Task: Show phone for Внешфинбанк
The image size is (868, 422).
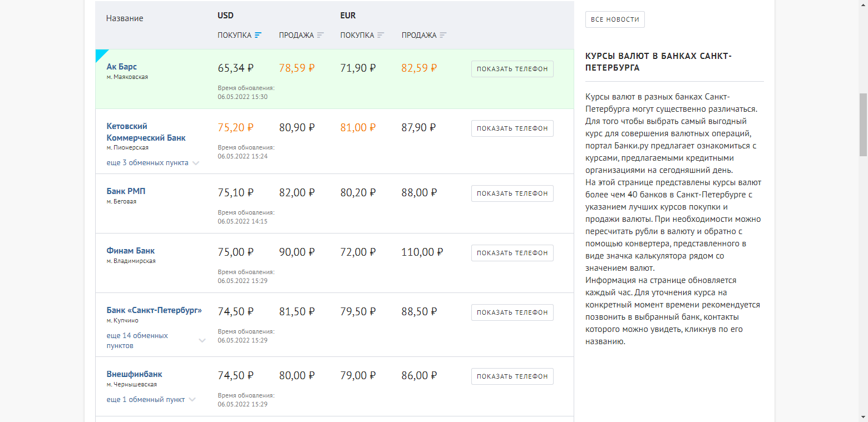Action: 512,376
